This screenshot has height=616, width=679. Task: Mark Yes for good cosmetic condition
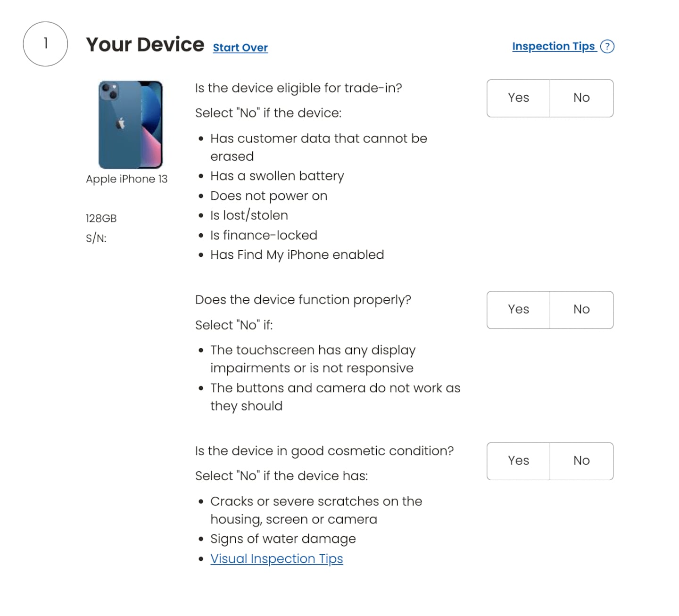(x=518, y=461)
